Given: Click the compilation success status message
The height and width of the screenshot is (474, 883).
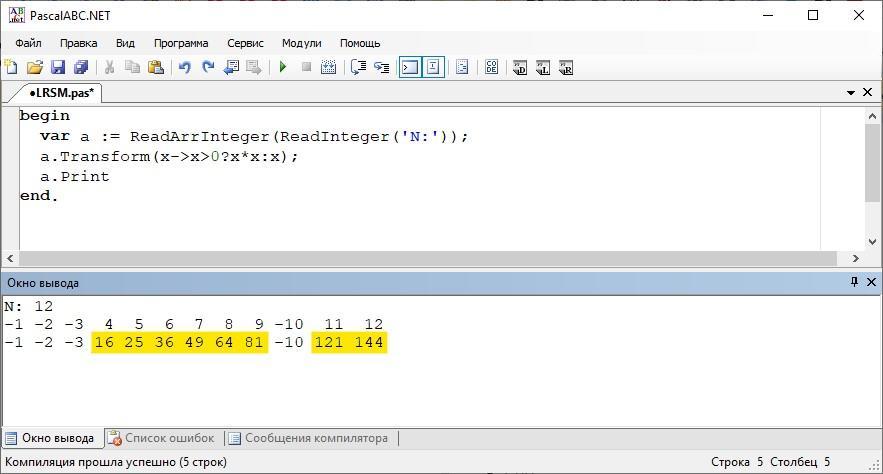Looking at the screenshot, I should (116, 462).
